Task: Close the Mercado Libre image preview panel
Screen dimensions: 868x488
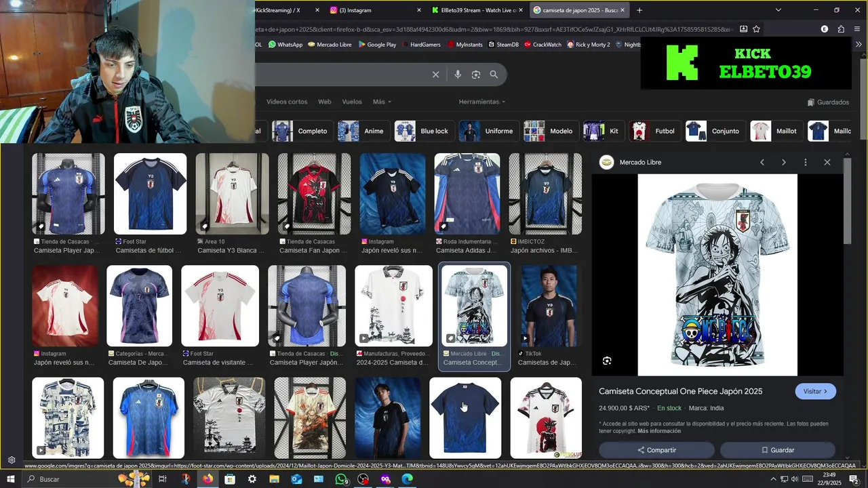Action: coord(827,163)
